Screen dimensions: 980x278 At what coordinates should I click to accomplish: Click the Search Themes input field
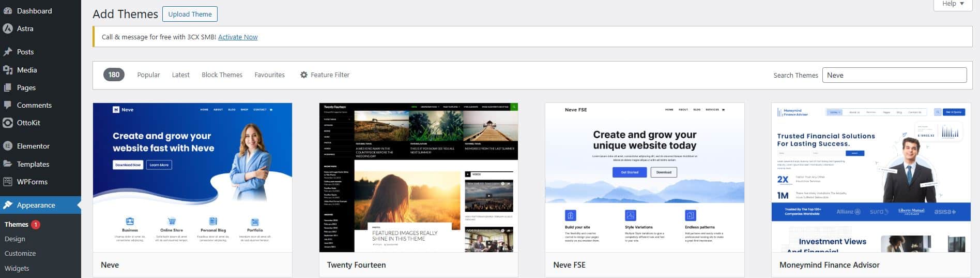point(894,75)
